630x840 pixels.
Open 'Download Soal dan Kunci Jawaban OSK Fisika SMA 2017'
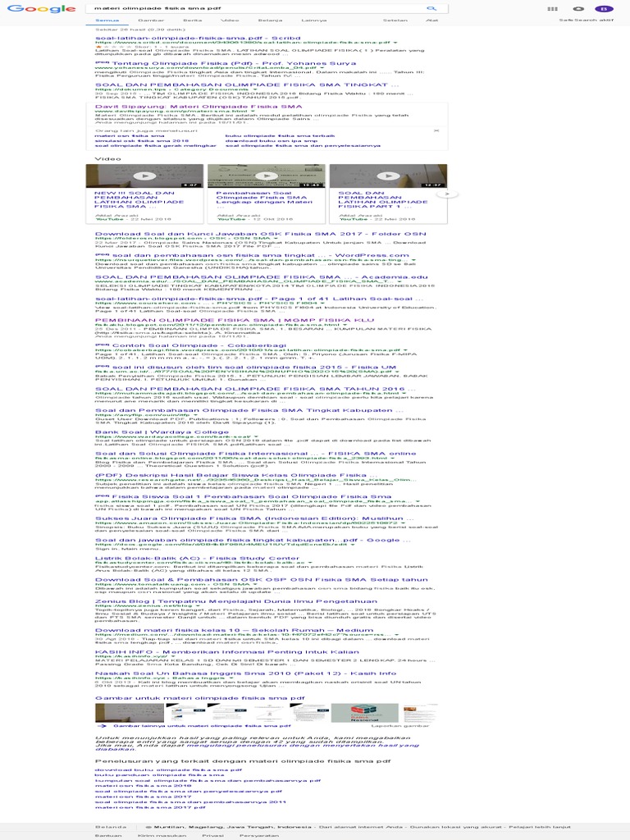point(260,234)
